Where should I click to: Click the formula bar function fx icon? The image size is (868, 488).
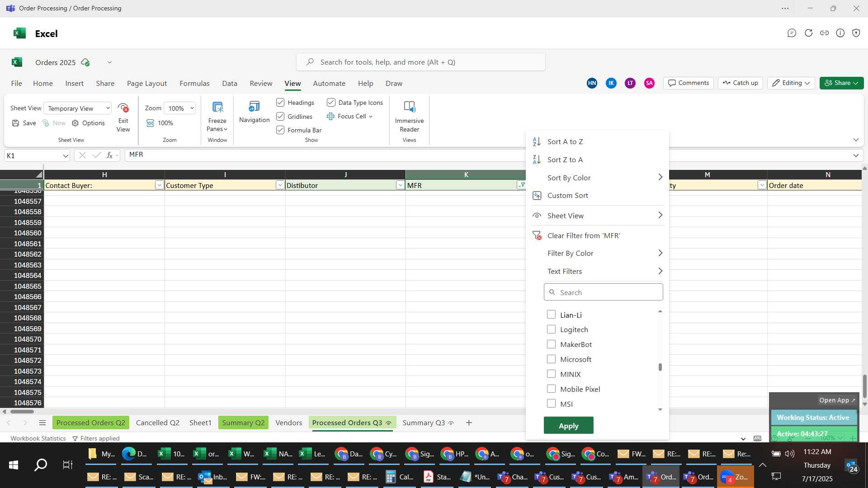[x=109, y=155]
